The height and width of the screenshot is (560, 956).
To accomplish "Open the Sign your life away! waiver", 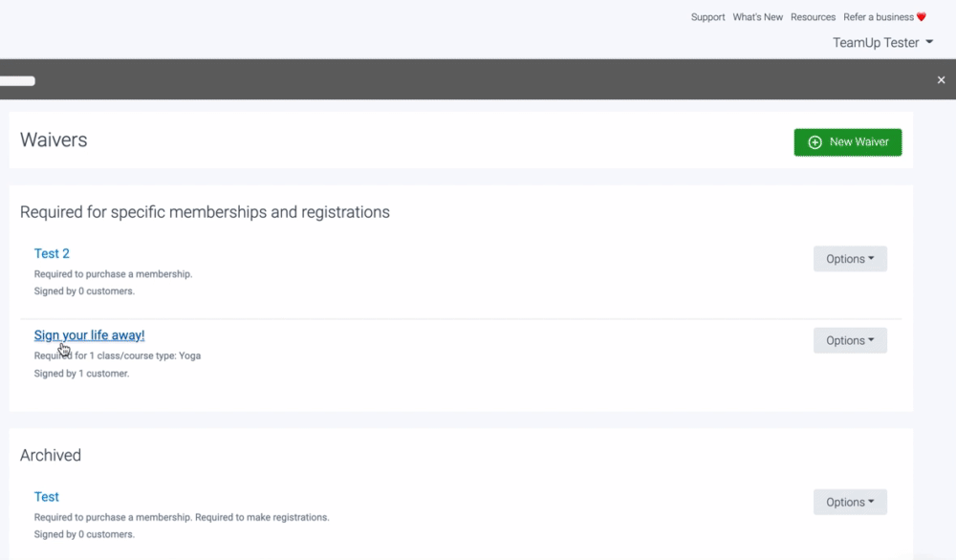I will [89, 334].
